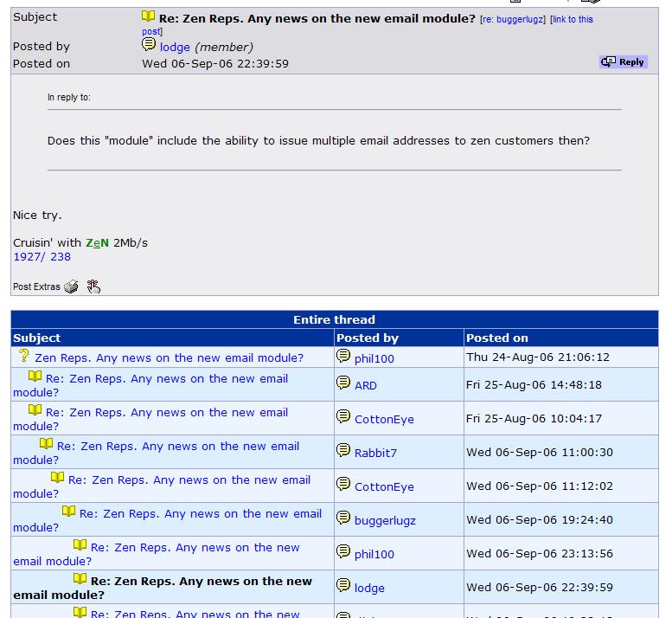Image resolution: width=672 pixels, height=618 pixels.
Task: Click the speech bubble icon beside ARD
Action: [342, 382]
